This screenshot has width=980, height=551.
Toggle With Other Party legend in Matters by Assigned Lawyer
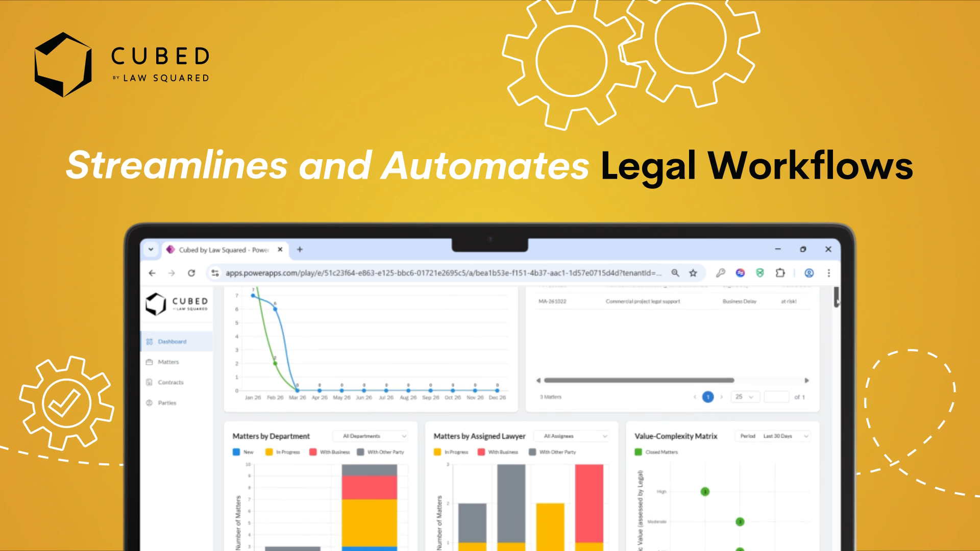tap(552, 452)
